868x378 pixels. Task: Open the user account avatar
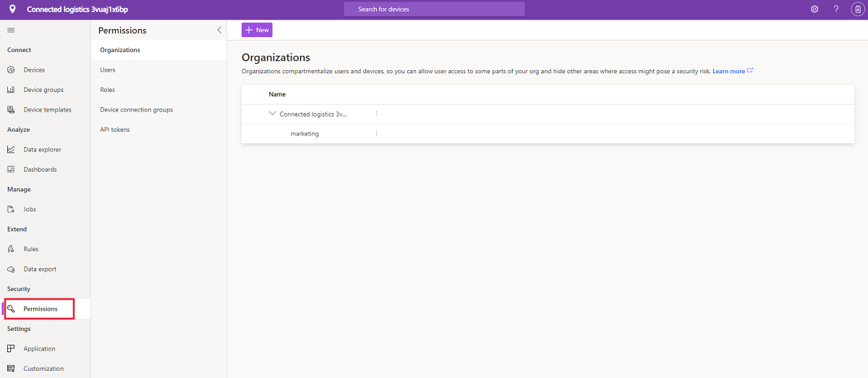[857, 9]
